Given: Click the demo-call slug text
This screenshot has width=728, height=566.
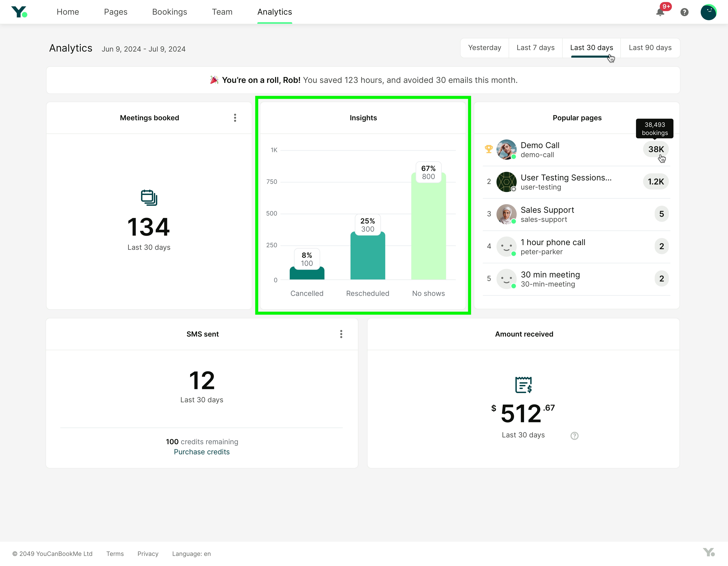Looking at the screenshot, I should 537,155.
